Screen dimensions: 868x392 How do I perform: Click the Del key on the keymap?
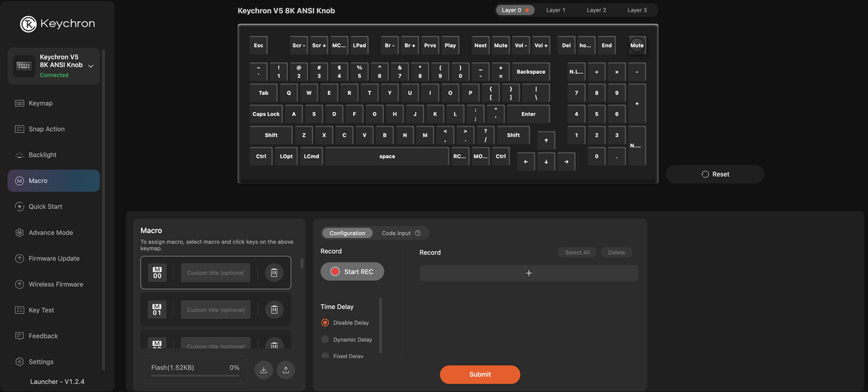tap(566, 45)
